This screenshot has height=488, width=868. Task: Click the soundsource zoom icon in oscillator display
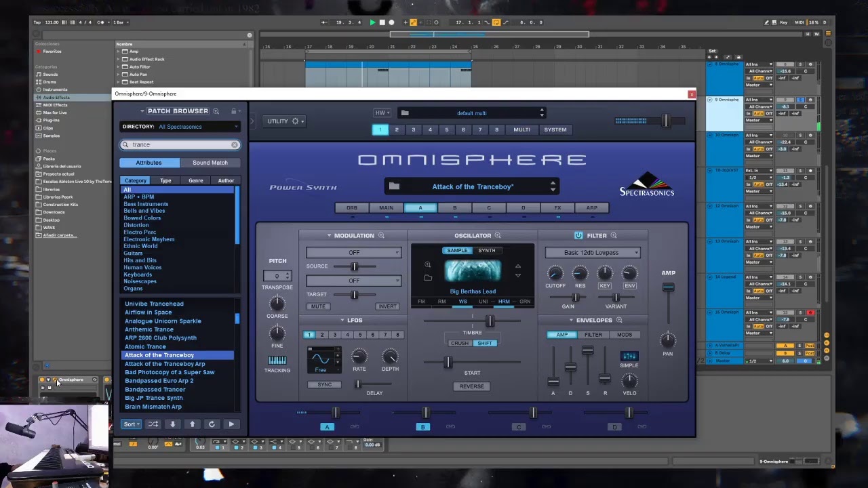(x=427, y=265)
